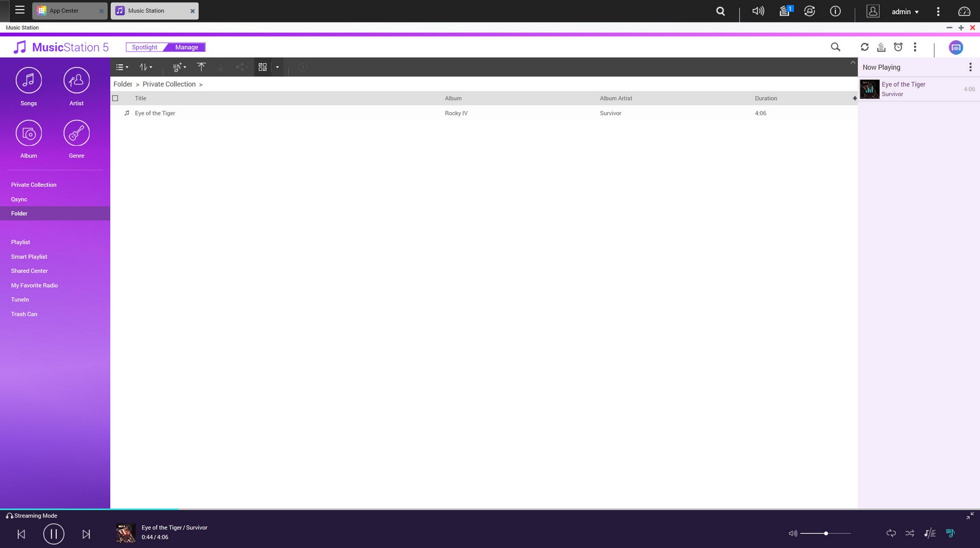This screenshot has height=548, width=980.
Task: Open the Album category
Action: (29, 139)
